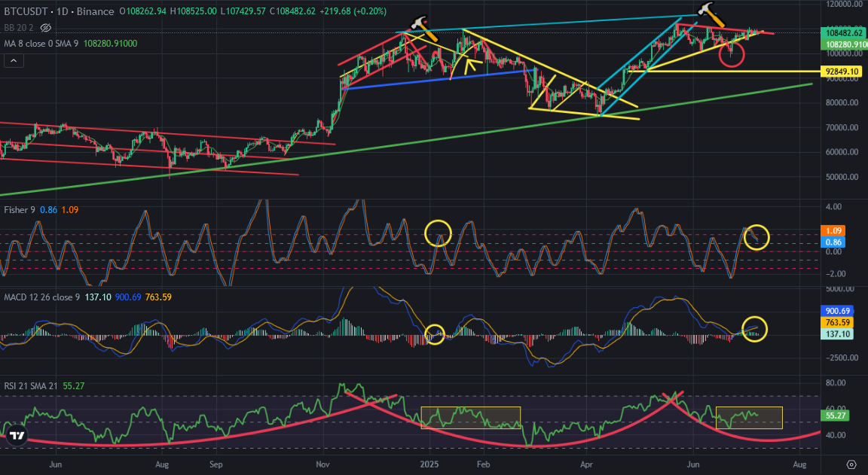868x475 pixels.
Task: Click the H108525.00 high value
Action: 193,11
